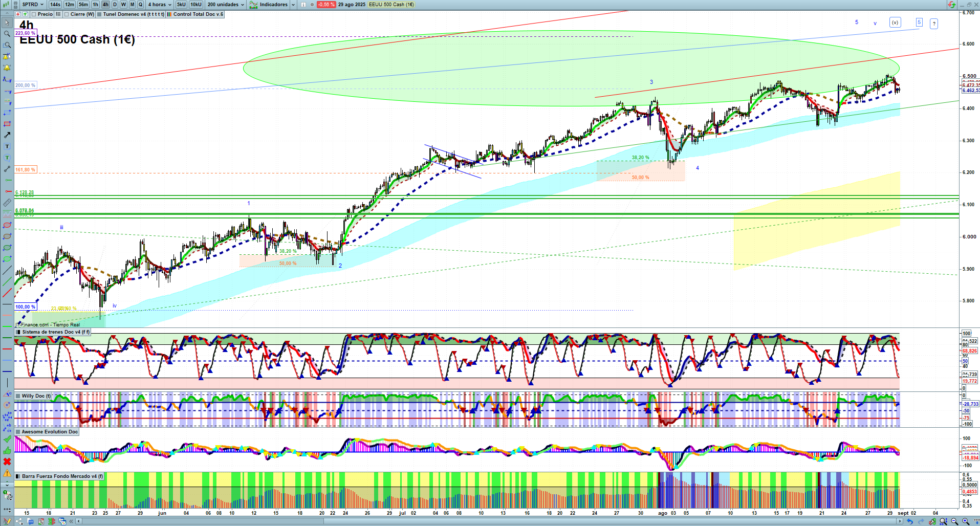This screenshot has height=526, width=980.
Task: Select the text T tool
Action: tap(7, 146)
